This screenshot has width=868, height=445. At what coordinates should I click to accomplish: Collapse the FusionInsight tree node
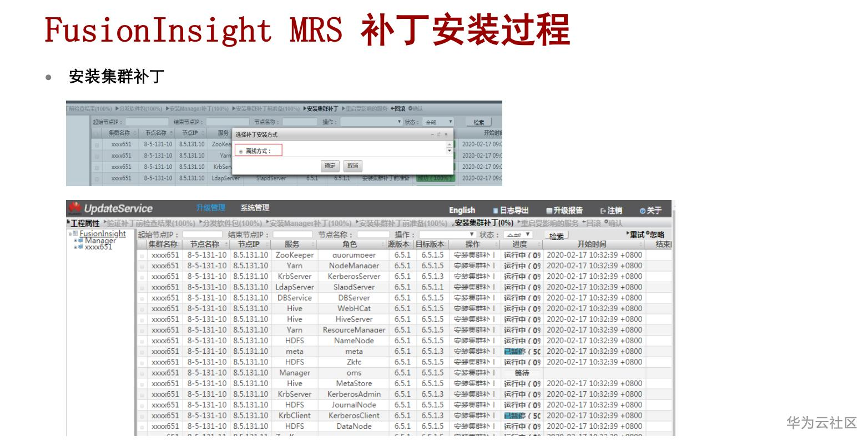pos(70,234)
